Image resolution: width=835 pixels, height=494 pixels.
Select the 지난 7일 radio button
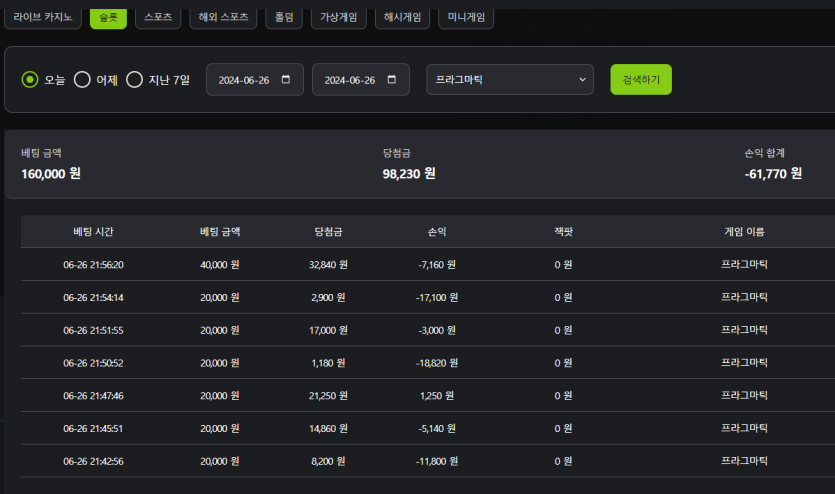[134, 80]
